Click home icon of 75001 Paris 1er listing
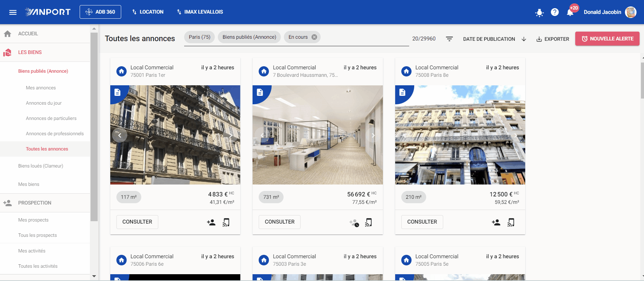The image size is (644, 281). [x=122, y=71]
